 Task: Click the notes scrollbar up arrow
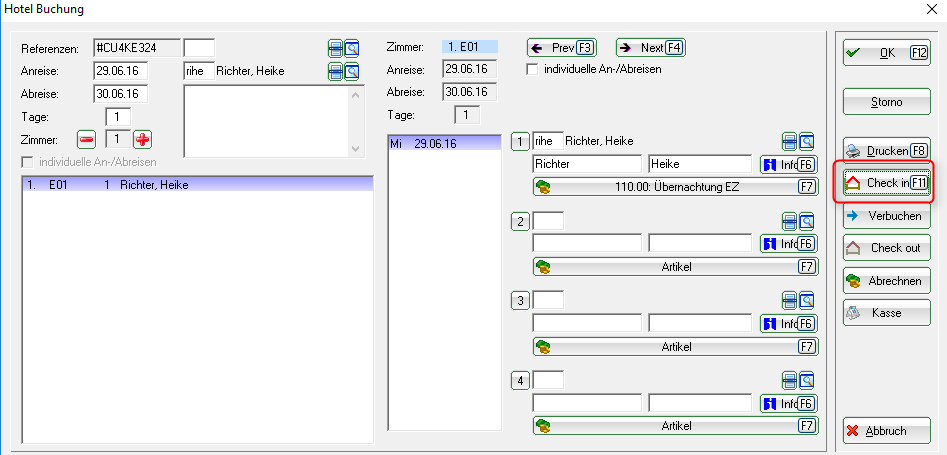tap(357, 95)
